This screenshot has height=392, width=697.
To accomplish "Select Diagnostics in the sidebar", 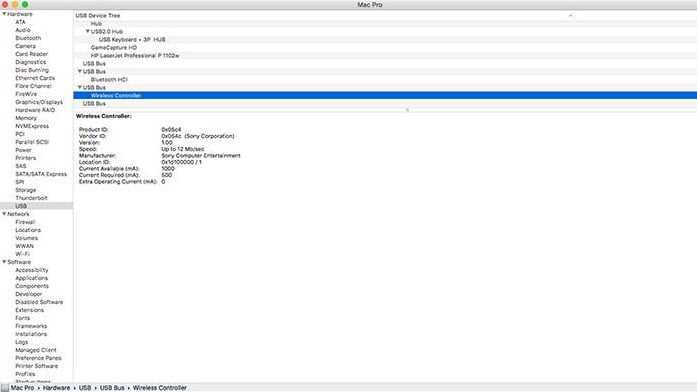I will 31,62.
